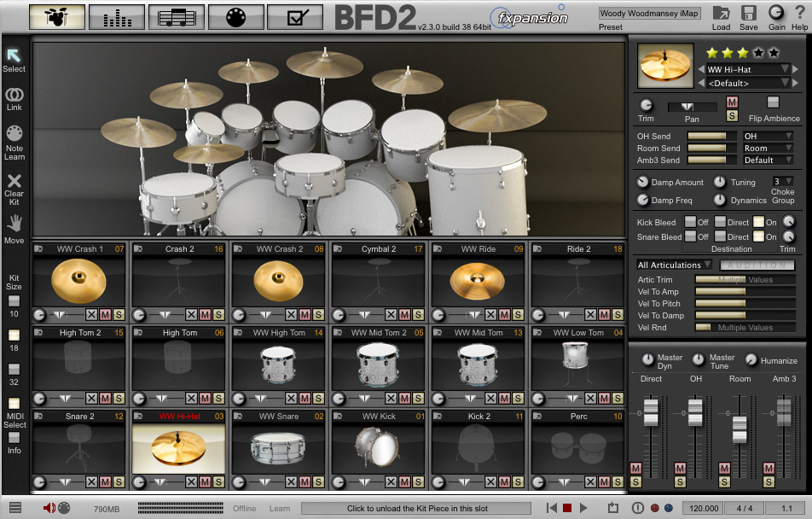Click the WW Crash 2 slot load icon
This screenshot has width=812, height=519.
[x=238, y=249]
